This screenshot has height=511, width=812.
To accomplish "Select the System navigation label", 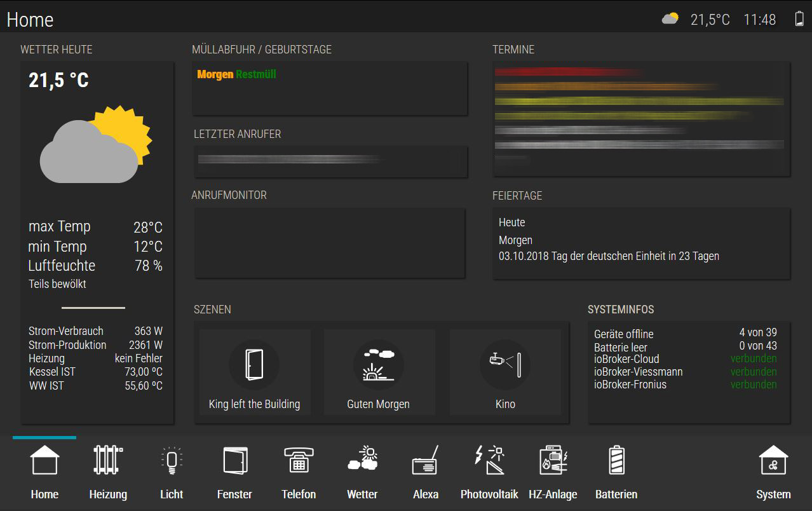I will [773, 494].
